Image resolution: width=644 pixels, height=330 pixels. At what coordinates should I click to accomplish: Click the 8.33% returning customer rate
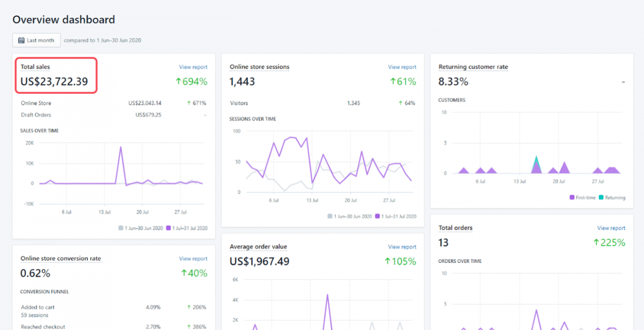point(453,82)
